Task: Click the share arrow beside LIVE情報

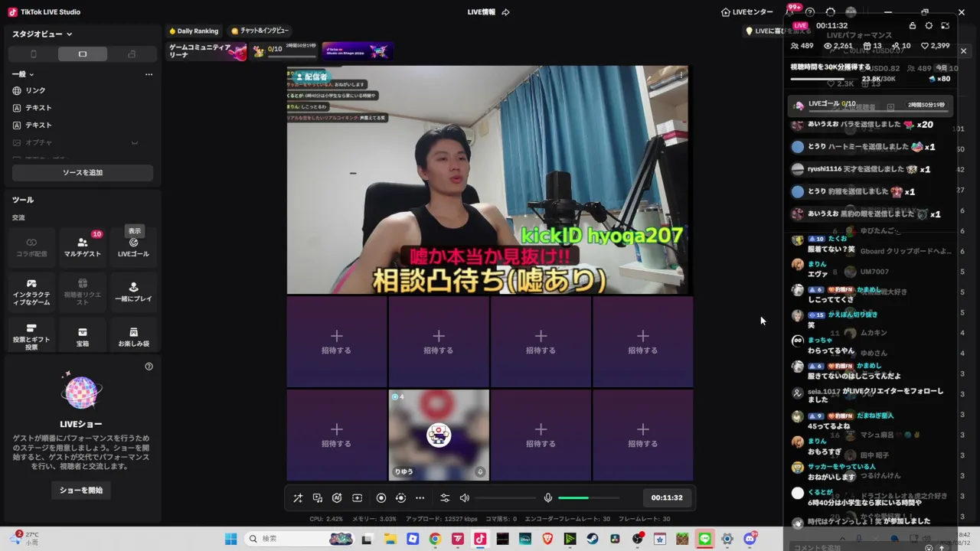Action: (x=505, y=12)
